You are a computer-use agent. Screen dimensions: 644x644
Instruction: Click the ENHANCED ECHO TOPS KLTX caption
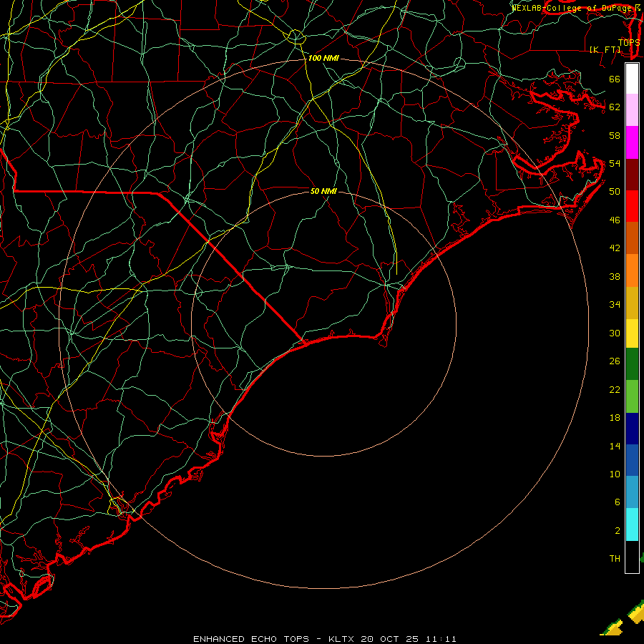324,639
